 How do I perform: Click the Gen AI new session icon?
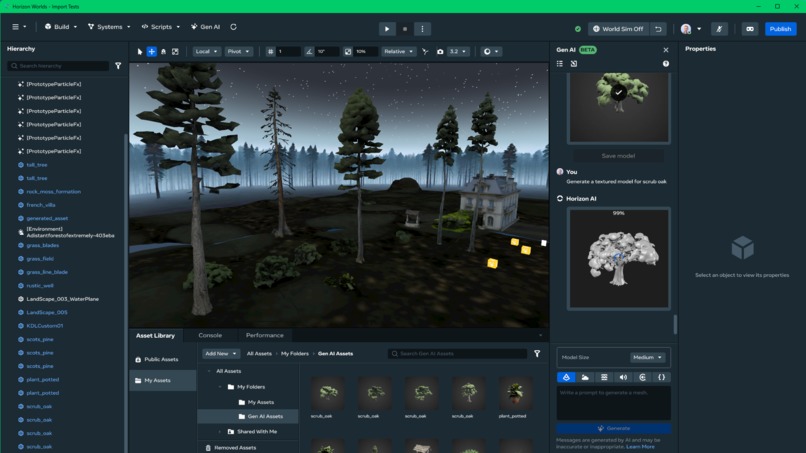(574, 64)
